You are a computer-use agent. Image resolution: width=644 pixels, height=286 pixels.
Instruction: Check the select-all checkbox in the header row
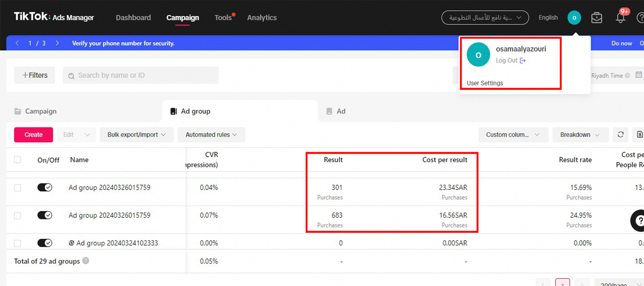click(18, 159)
